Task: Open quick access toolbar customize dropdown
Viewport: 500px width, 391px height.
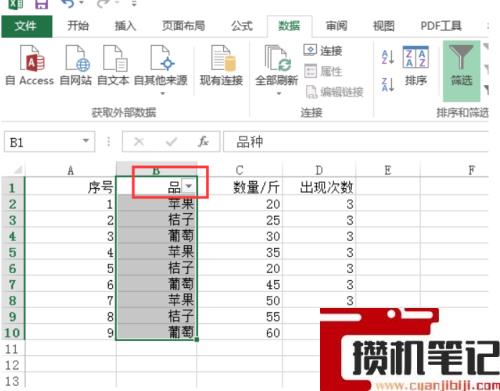Action: point(134,4)
